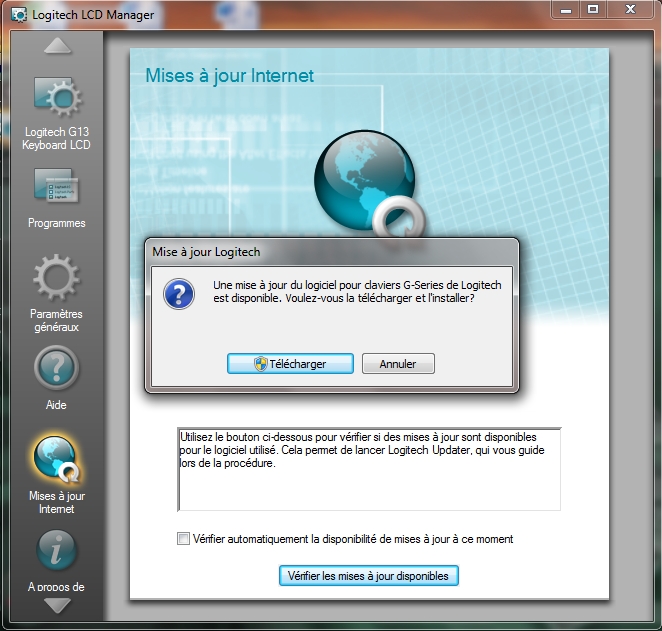
Task: Enable automatic update check checkbox
Action: [183, 539]
